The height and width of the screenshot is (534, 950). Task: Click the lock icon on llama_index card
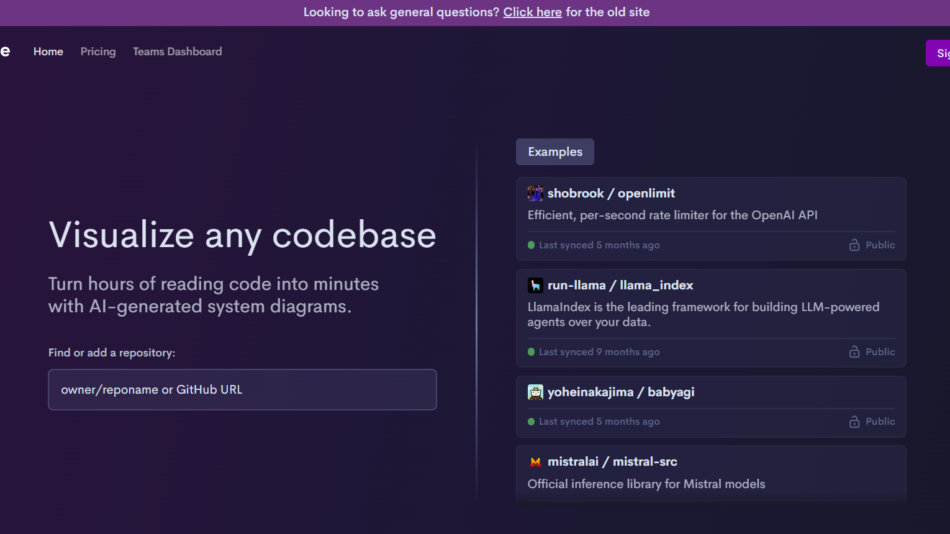854,352
